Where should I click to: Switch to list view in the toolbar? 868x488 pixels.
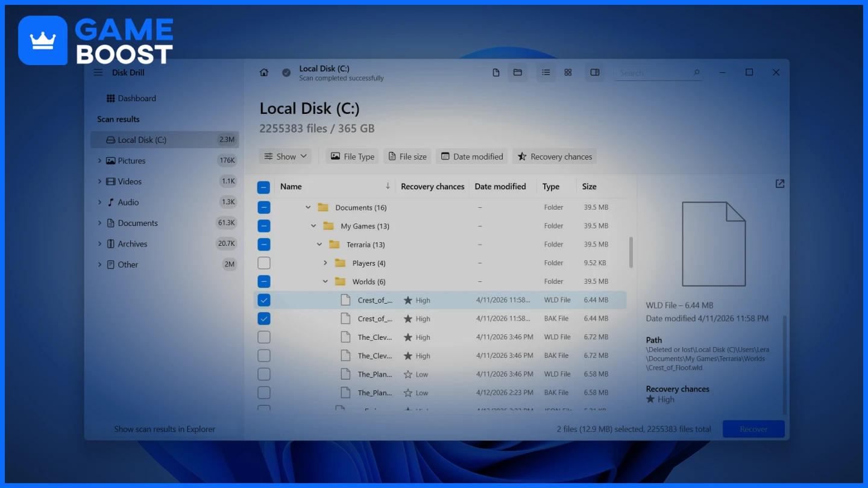pyautogui.click(x=546, y=72)
